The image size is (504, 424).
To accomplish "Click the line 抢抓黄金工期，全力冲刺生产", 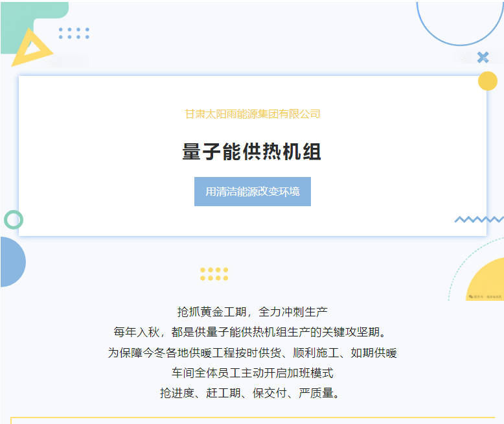I will pos(252,312).
